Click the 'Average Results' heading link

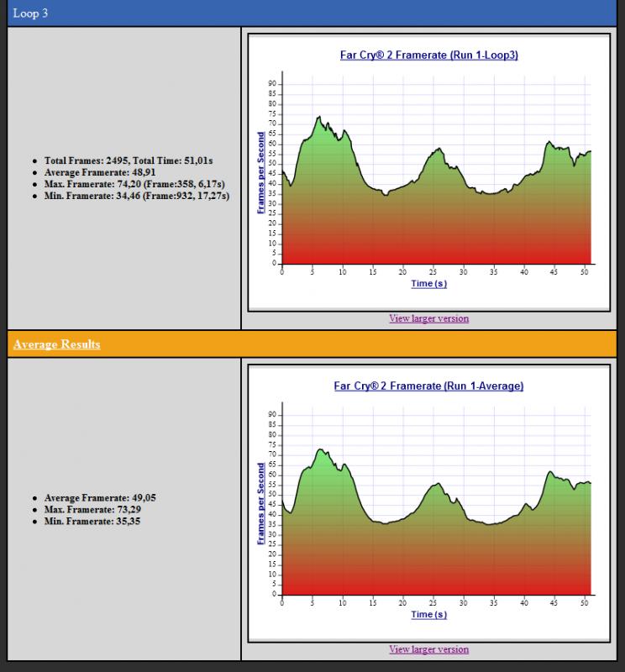click(x=56, y=344)
